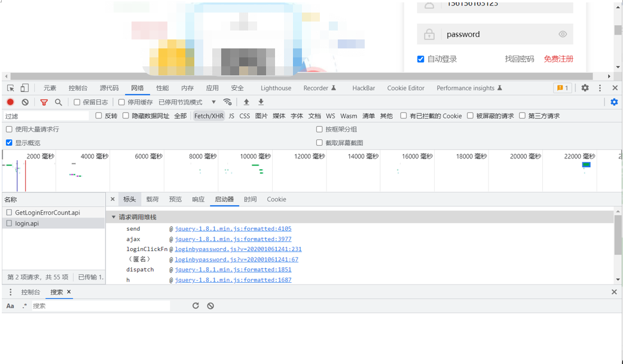Show 载荷 tab of request
Viewport: 623px width, 364px height.
point(152,199)
